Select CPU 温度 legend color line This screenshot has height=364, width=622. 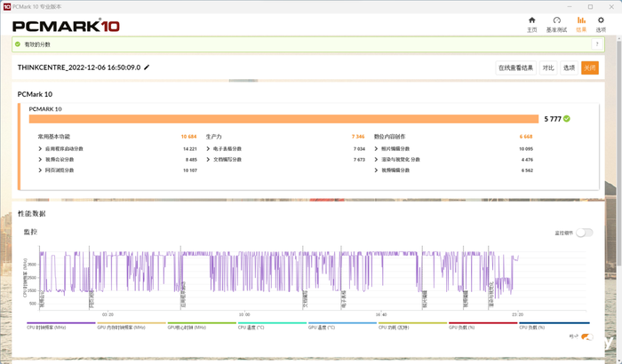[272, 323]
